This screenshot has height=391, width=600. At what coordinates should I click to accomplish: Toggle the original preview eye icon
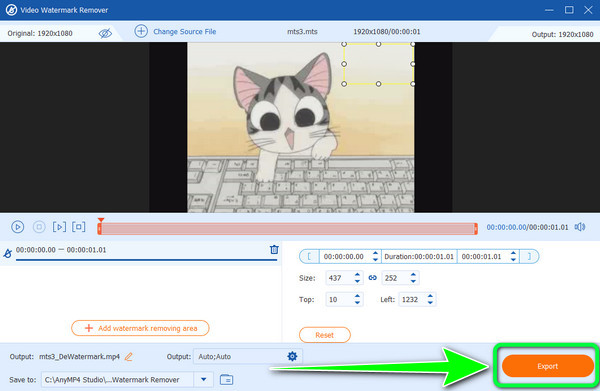[105, 33]
